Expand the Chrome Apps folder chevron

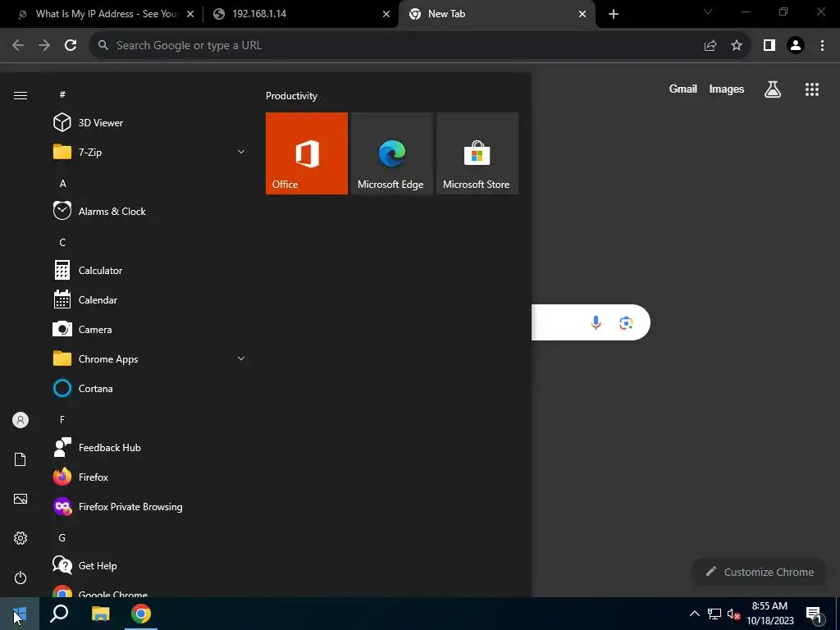point(241,358)
